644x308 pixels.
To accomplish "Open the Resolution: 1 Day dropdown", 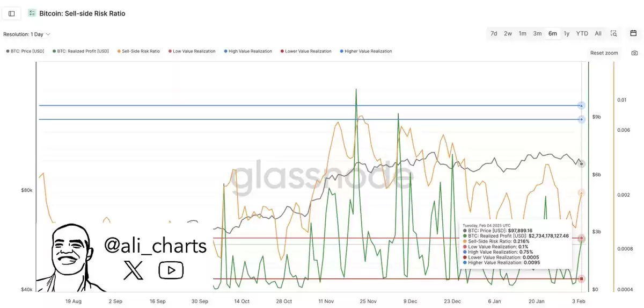I will click(27, 34).
